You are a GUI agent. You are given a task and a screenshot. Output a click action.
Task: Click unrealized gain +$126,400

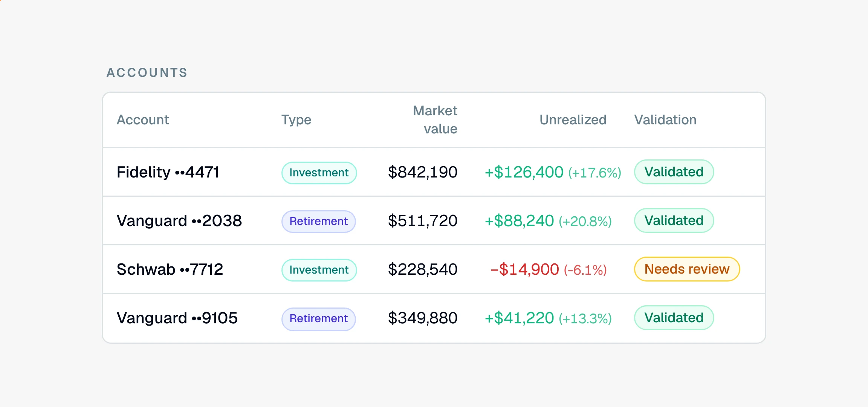tap(524, 172)
